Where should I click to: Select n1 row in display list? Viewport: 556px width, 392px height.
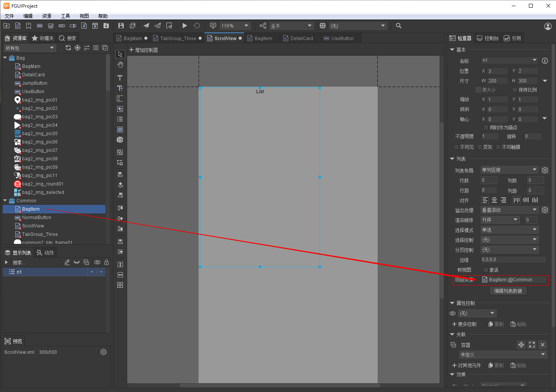[54, 272]
